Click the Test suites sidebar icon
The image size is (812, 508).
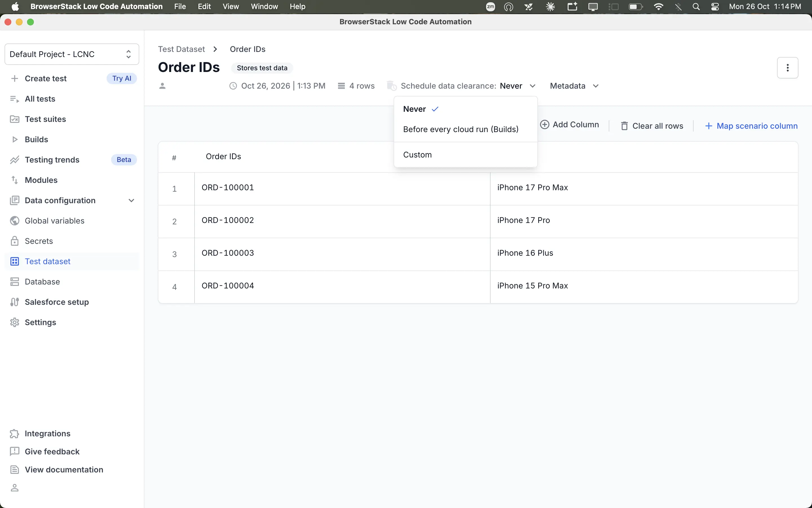coord(14,119)
